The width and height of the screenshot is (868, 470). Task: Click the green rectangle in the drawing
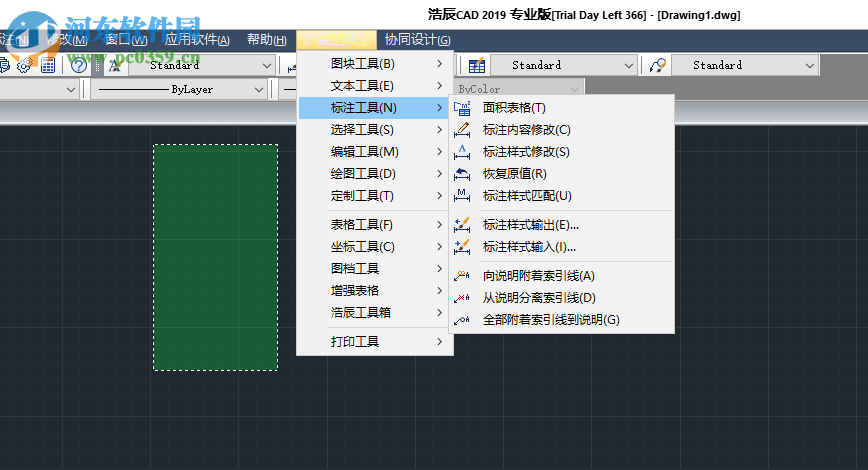pos(215,257)
